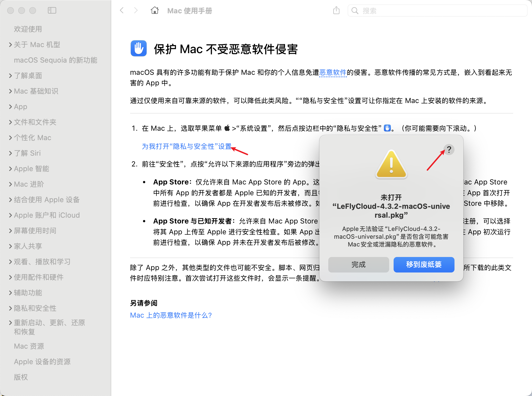
Task: Click the question mark help button in dialog
Action: click(x=449, y=150)
